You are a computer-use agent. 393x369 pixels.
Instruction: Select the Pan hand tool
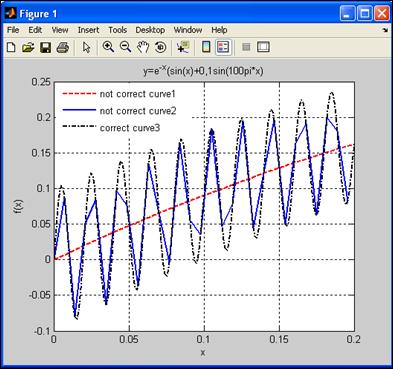click(x=143, y=47)
